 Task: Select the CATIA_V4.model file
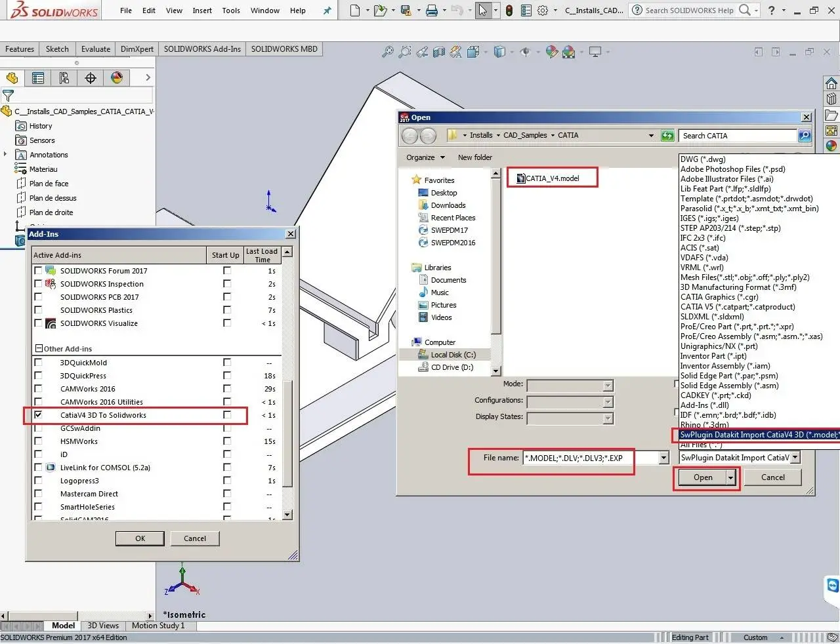click(x=548, y=178)
